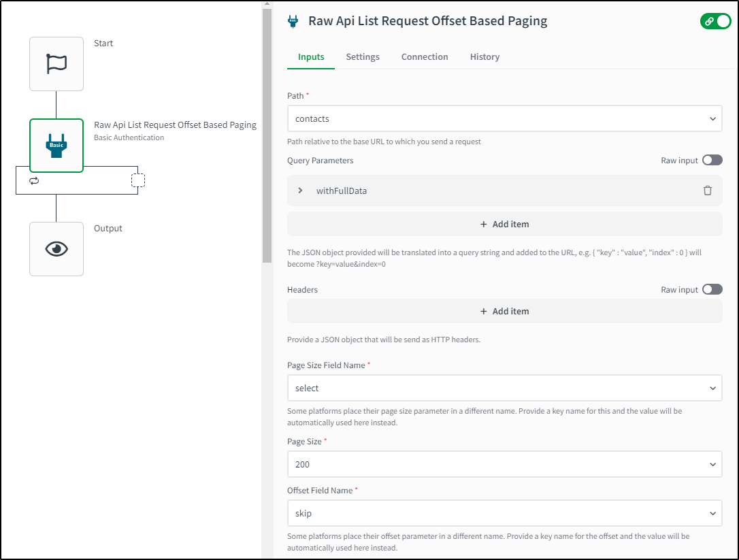The height and width of the screenshot is (560, 739).
Task: Add a new Headers item
Action: [504, 311]
